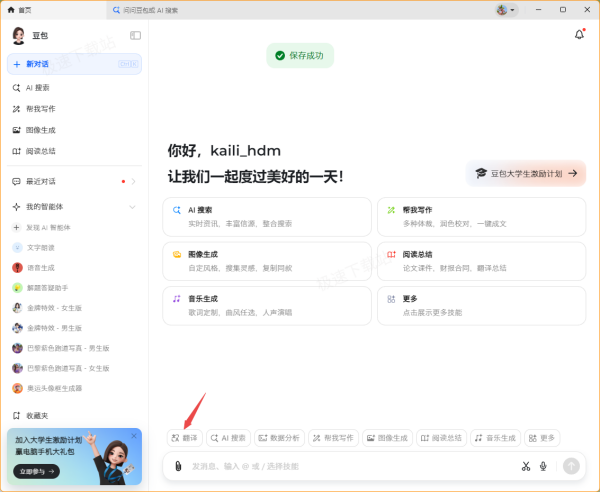This screenshot has width=600, height=492.
Task: Open AI 搜索 in the sidebar
Action: (x=74, y=88)
